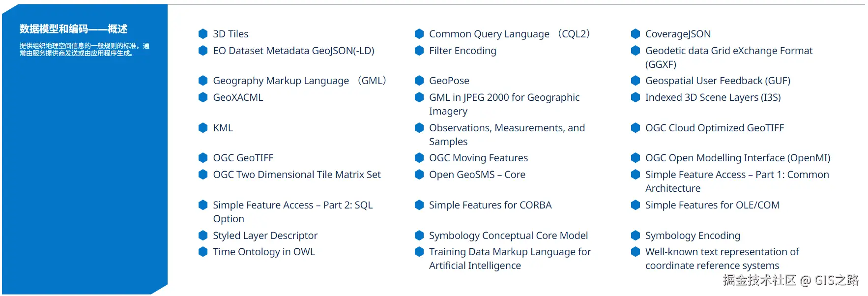
Task: Open OGC Two Dimensional Tile Matrix Set
Action: 296,175
